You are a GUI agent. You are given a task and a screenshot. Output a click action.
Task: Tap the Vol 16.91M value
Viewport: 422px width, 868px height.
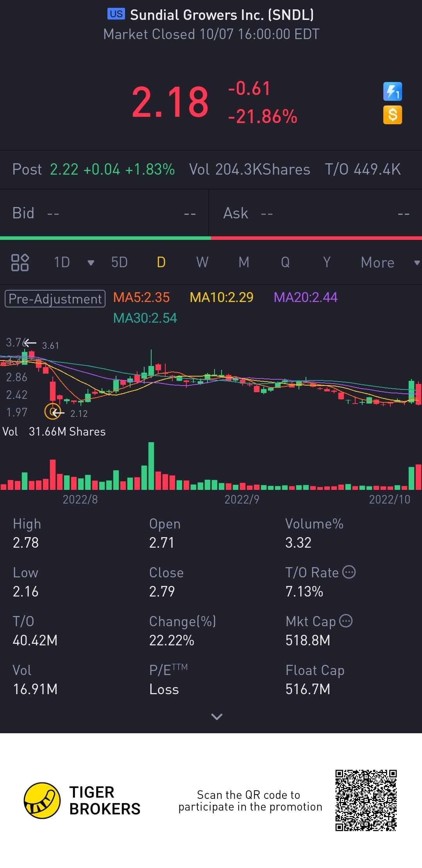click(x=35, y=689)
